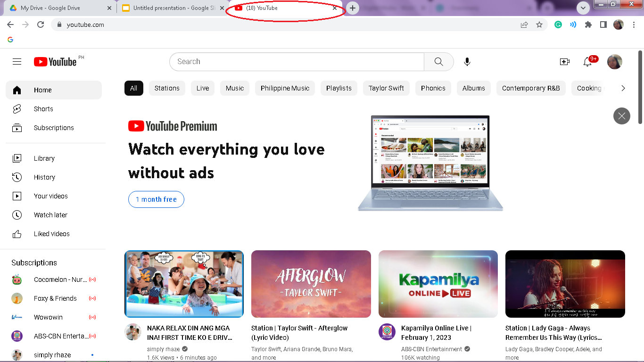Open YouTube account avatar menu
The width and height of the screenshot is (644, 362).
click(615, 62)
